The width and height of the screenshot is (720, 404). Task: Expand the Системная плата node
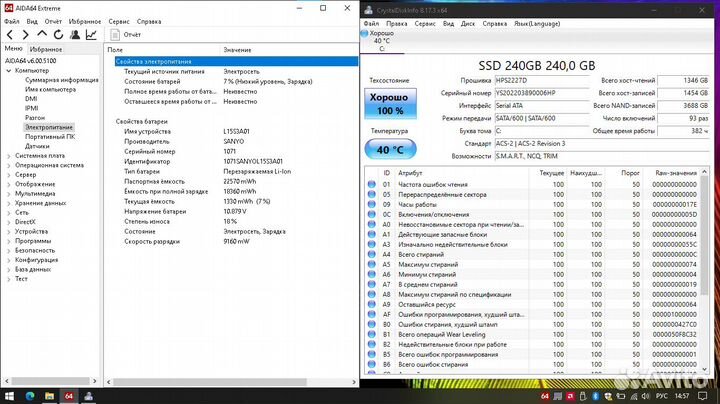point(9,156)
